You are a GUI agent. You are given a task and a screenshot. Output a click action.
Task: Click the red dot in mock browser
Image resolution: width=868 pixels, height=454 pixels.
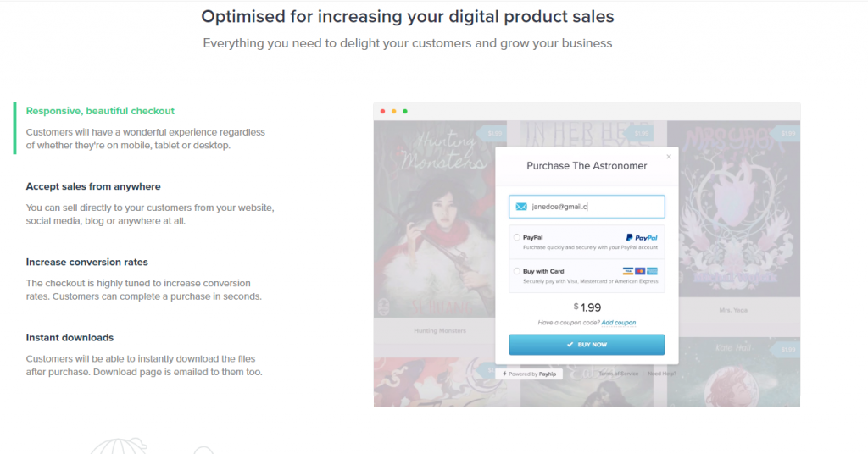click(382, 111)
